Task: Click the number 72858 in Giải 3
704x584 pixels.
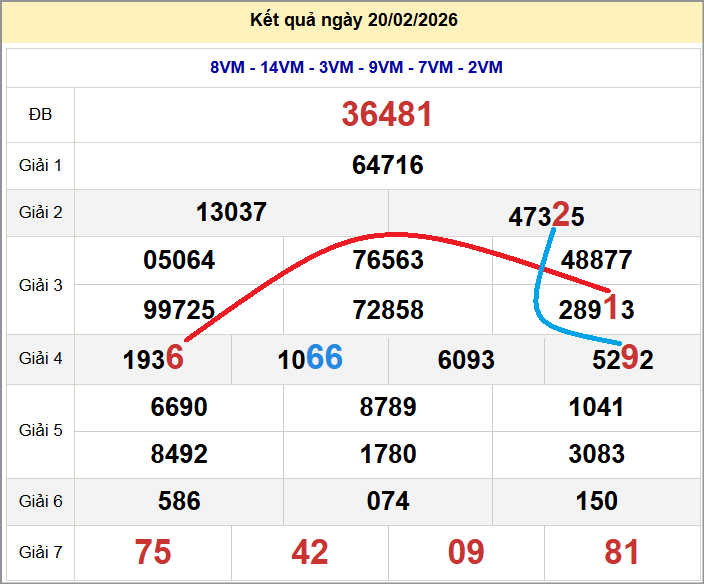Action: click(387, 309)
